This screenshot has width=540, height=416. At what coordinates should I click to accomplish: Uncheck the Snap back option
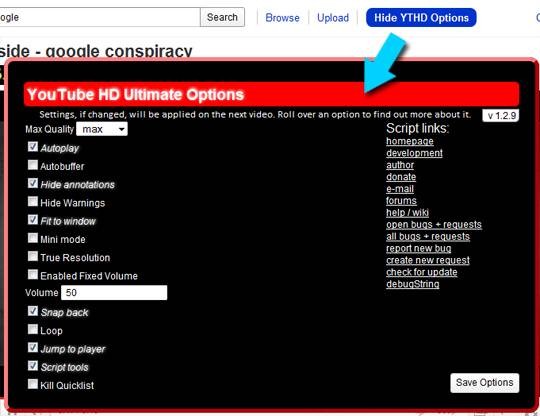coord(33,311)
